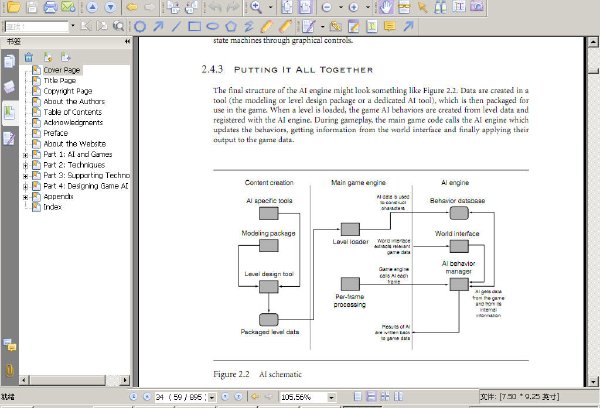The height and width of the screenshot is (408, 600).
Task: Zoom in with the plus button
Action: 354,7
